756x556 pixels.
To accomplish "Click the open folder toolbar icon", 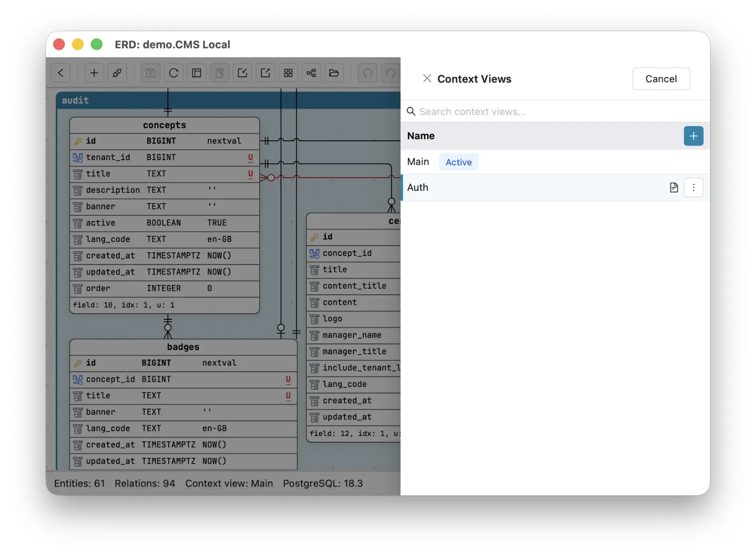I will point(334,73).
